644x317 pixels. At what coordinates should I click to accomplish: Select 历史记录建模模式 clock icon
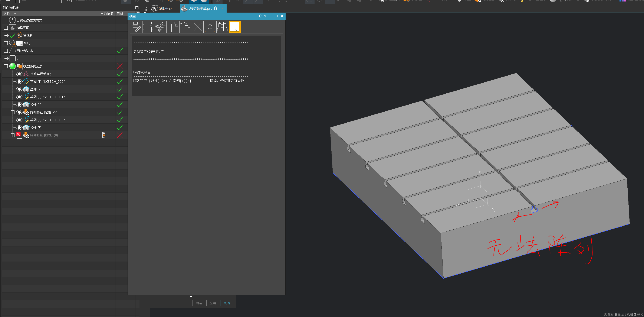point(12,20)
